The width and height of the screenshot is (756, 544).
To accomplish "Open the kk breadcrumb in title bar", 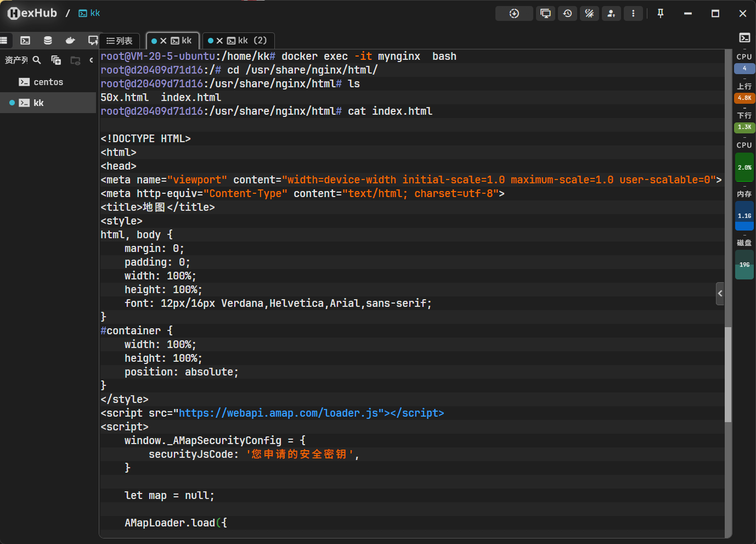I will (x=89, y=13).
